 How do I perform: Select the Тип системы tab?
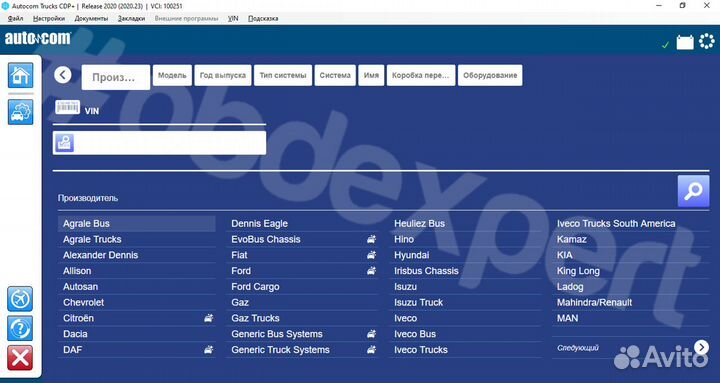pyautogui.click(x=283, y=75)
